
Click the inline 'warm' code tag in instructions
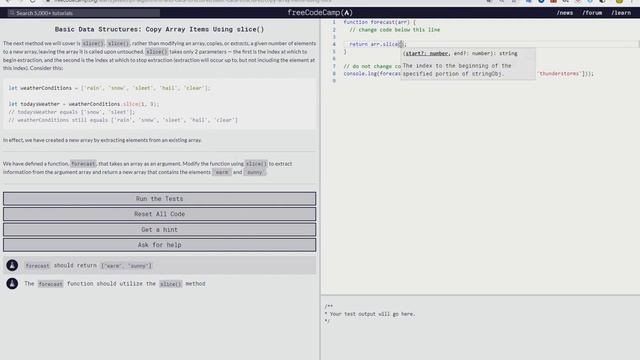(x=222, y=172)
